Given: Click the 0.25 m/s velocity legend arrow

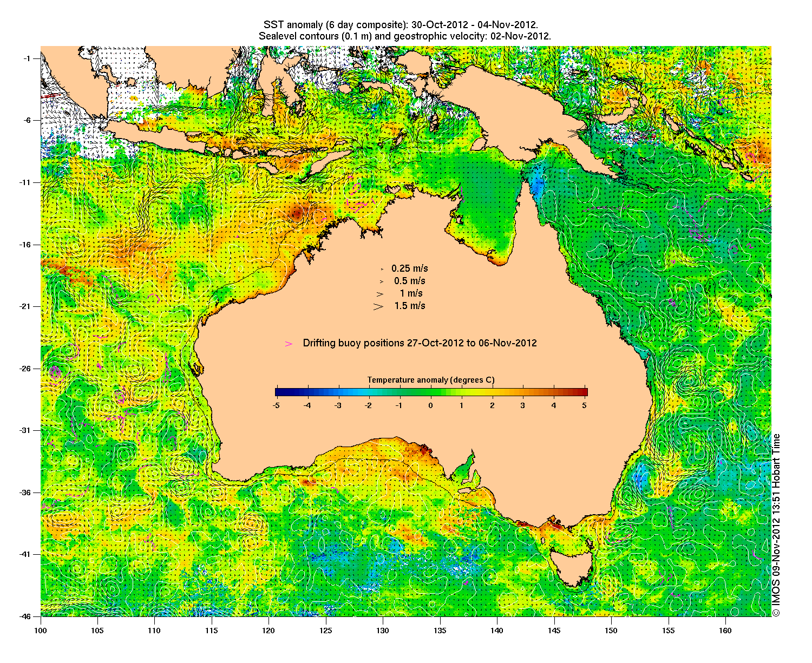Looking at the screenshot, I should pos(382,269).
